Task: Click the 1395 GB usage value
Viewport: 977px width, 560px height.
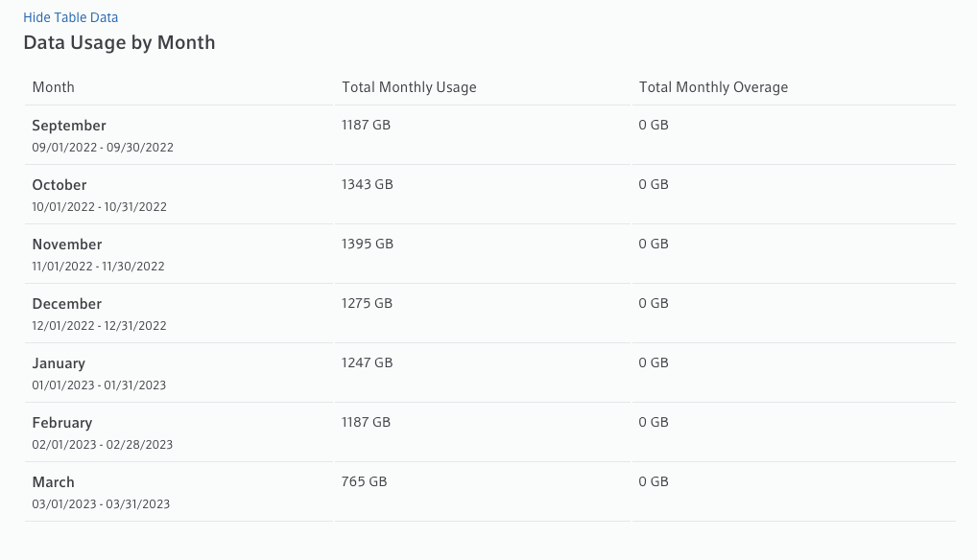Action: click(367, 244)
